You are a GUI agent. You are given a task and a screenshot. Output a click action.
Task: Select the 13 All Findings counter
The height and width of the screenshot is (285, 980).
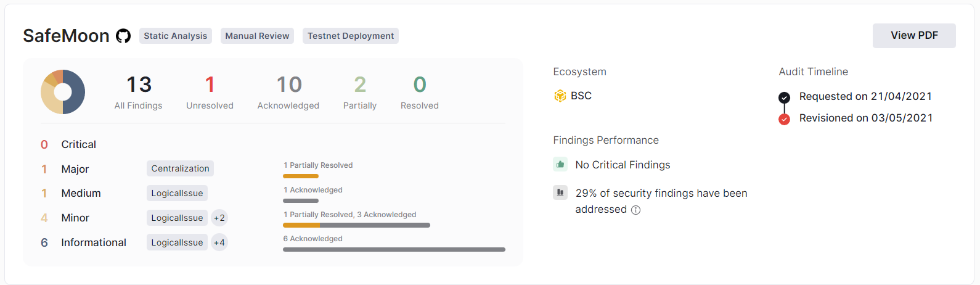click(139, 92)
